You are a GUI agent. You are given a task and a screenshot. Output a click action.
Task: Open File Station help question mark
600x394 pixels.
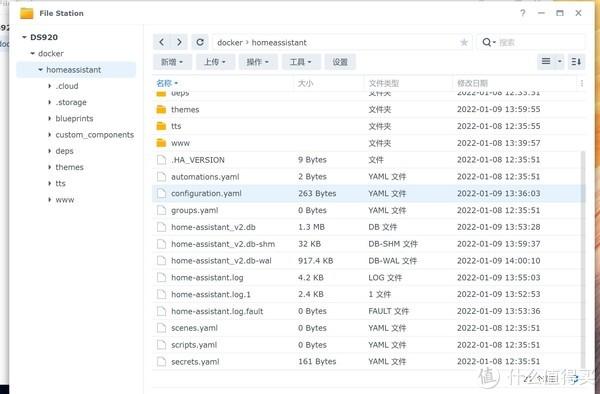pos(523,13)
